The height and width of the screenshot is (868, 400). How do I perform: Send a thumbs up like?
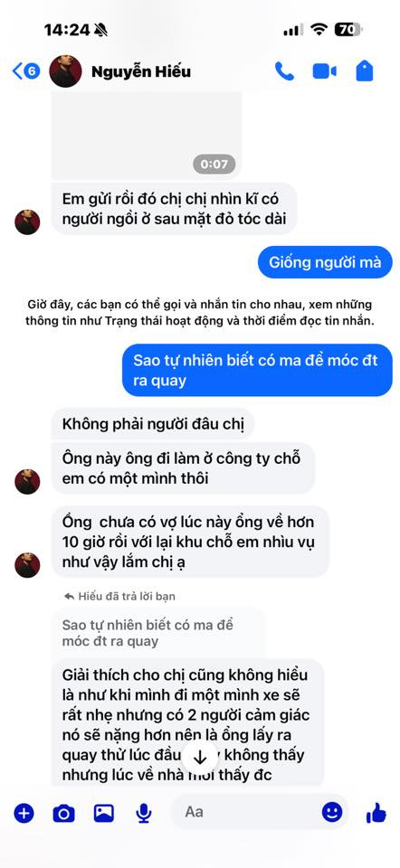pyautogui.click(x=376, y=813)
